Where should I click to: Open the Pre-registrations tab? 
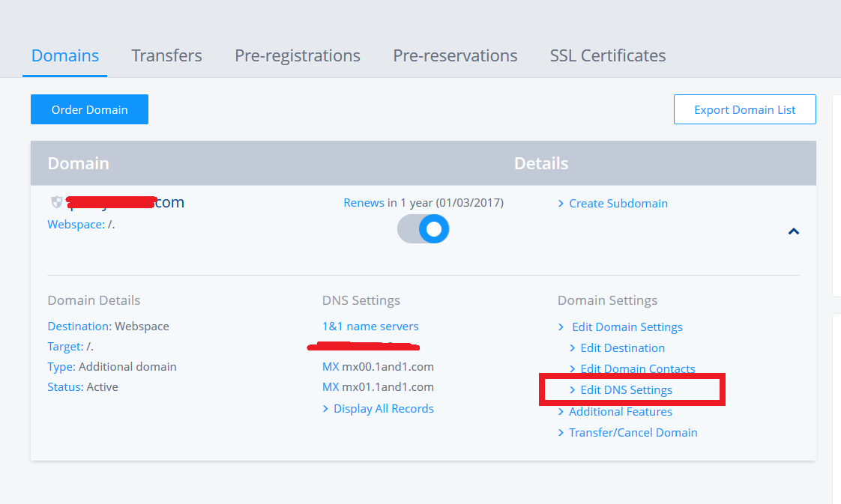[298, 55]
